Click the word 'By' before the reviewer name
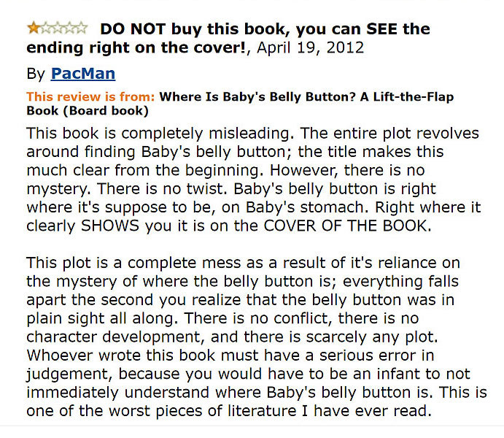The height and width of the screenshot is (438, 504). coord(36,74)
